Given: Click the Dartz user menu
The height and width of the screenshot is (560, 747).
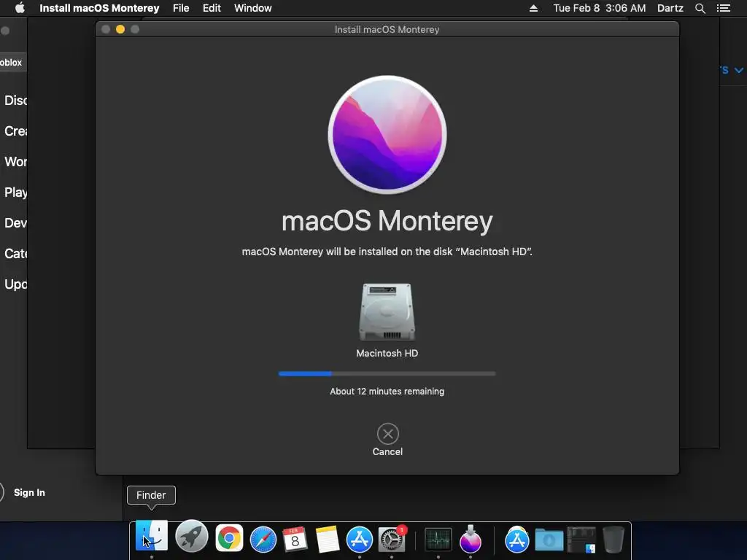Looking at the screenshot, I should click(x=670, y=8).
